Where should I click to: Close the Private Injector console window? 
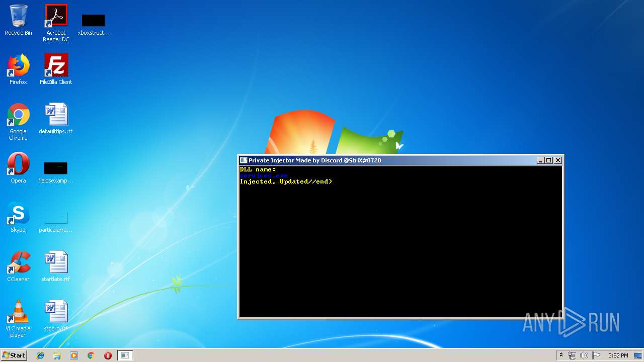coord(558,160)
